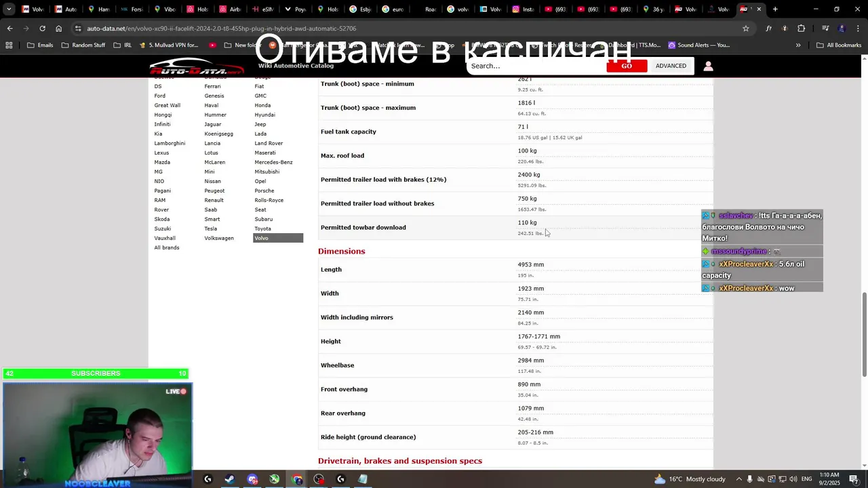
Task: Click the 4953 mm length value
Action: [x=530, y=264]
